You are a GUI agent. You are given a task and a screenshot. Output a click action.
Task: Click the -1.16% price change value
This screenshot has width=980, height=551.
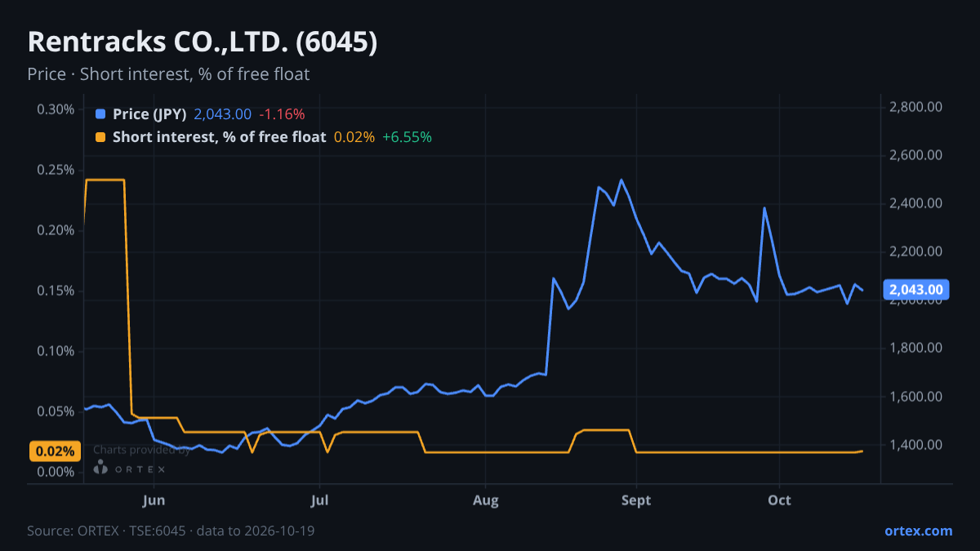(x=282, y=114)
